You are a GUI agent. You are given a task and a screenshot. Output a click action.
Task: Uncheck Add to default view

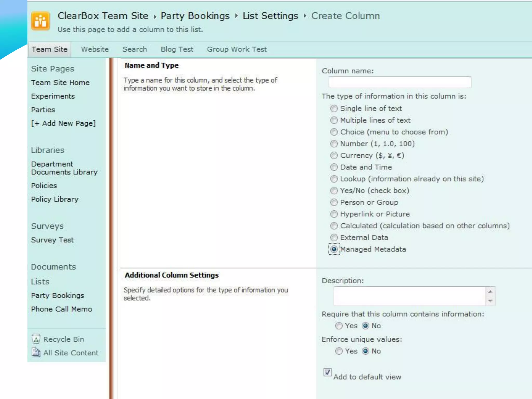click(327, 372)
